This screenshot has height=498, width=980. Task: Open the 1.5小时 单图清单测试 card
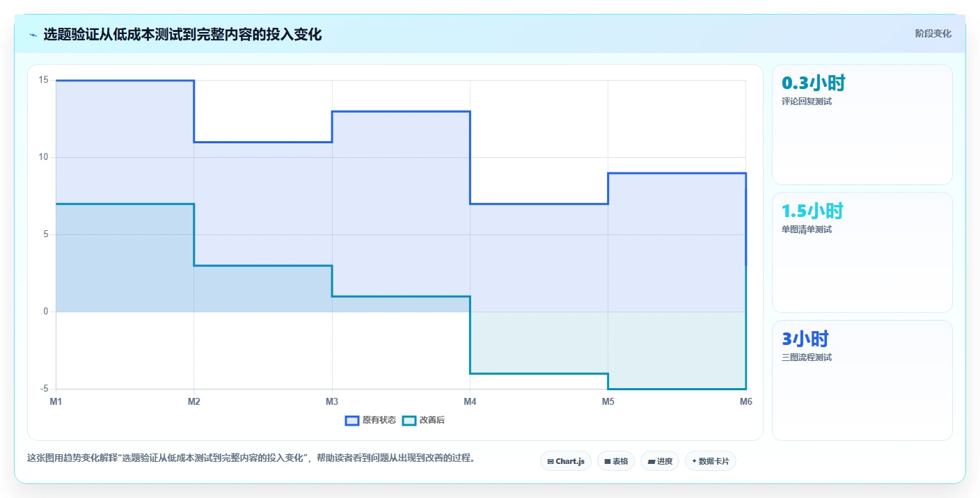862,252
